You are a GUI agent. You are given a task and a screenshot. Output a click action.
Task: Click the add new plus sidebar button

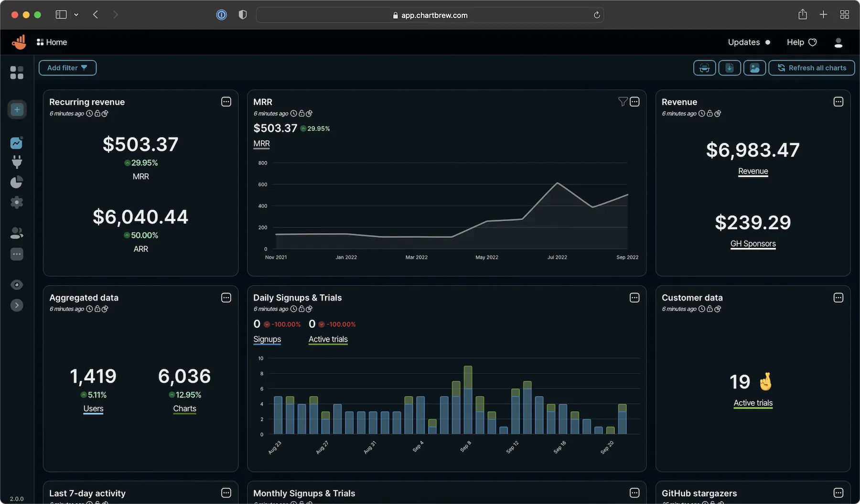coord(17,110)
